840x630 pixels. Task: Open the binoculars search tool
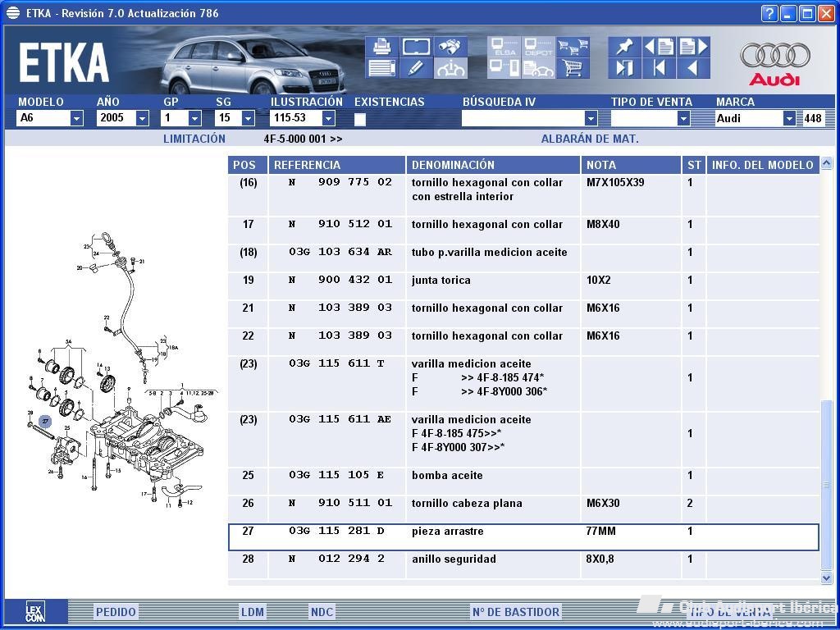click(450, 47)
